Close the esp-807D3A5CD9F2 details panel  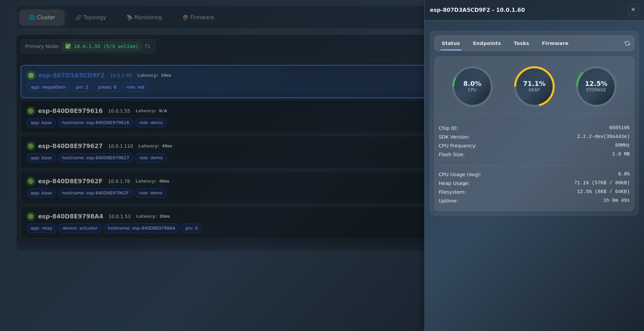click(633, 10)
